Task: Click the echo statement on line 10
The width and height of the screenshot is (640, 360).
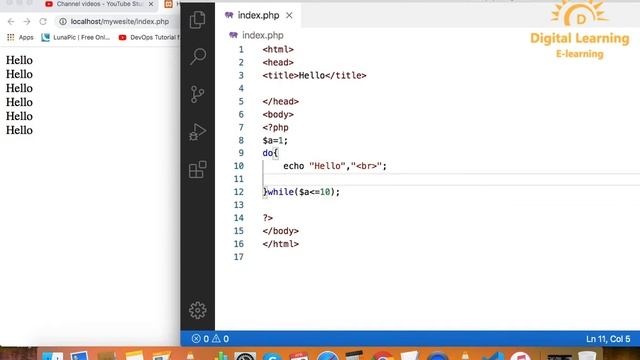Action: pos(335,166)
